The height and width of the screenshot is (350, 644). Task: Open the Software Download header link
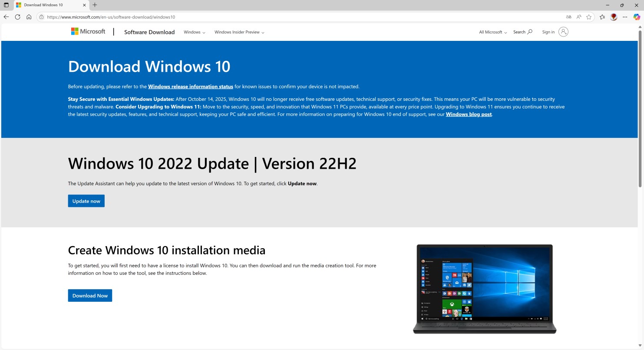(x=149, y=32)
